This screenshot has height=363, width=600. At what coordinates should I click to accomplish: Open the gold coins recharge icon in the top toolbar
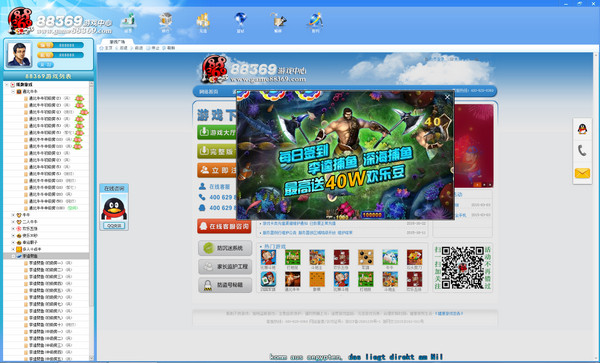coord(203,22)
